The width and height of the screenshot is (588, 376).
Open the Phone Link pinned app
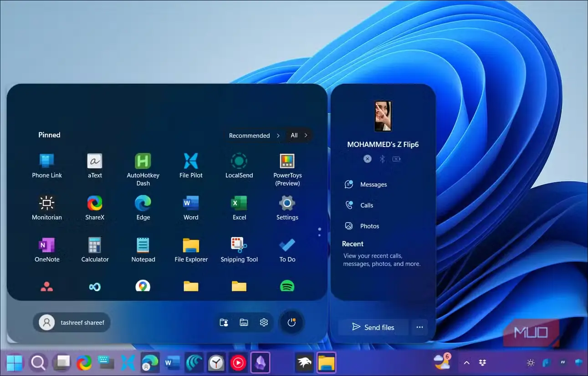[x=47, y=166]
